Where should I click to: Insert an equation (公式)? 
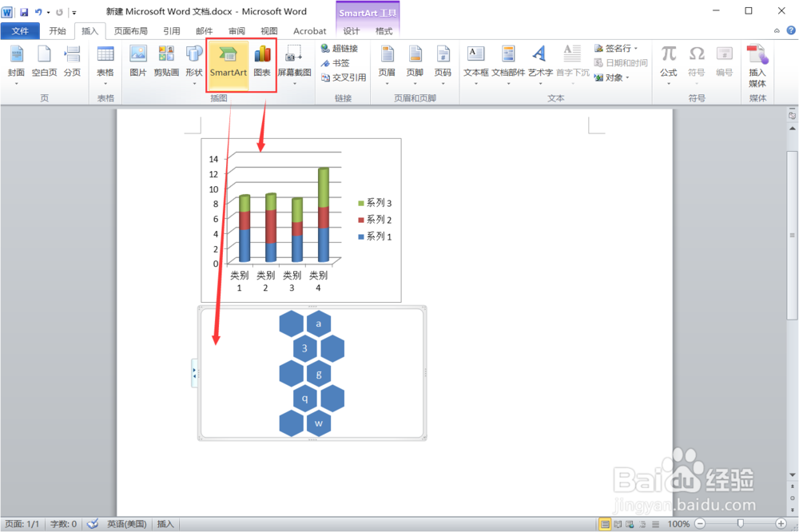pos(669,65)
